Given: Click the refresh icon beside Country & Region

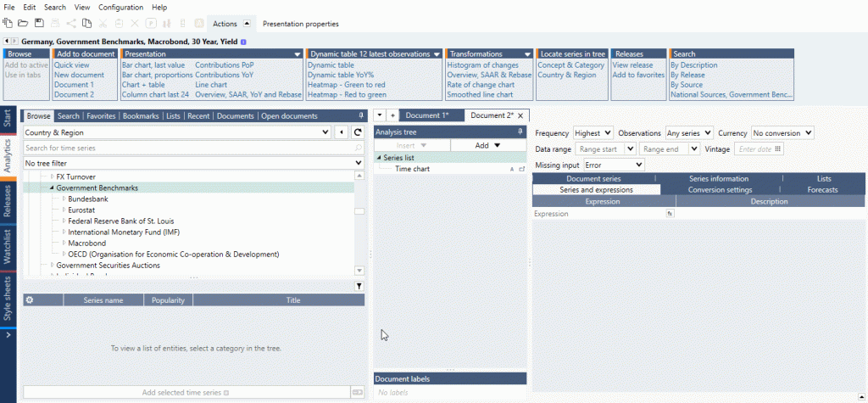Looking at the screenshot, I should click(x=358, y=133).
